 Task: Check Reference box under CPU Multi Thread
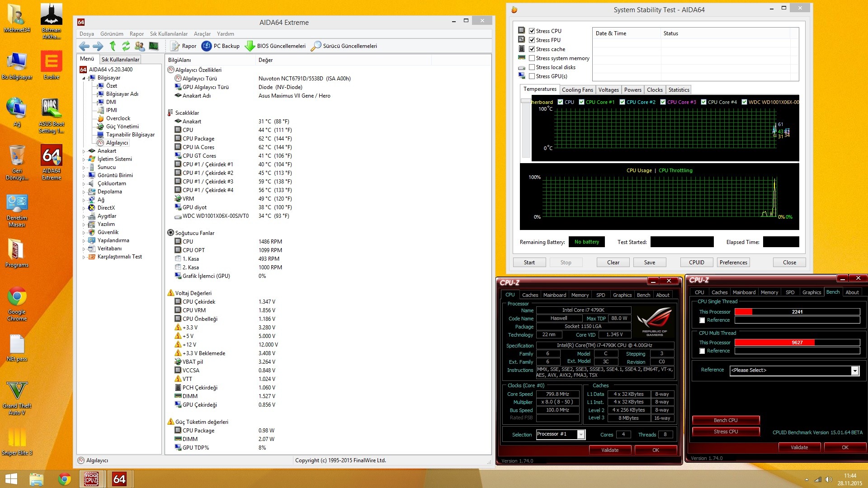[x=702, y=351]
